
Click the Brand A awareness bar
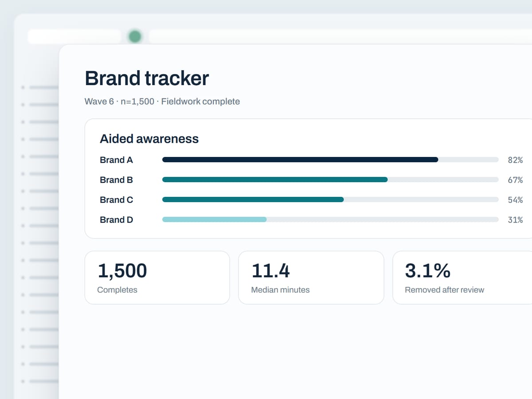(330, 160)
